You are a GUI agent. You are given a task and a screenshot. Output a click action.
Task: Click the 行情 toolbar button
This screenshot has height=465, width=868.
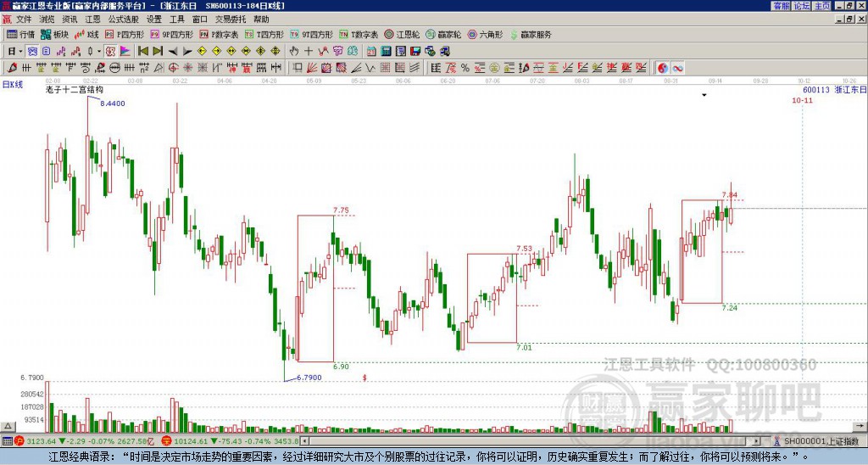(x=21, y=34)
